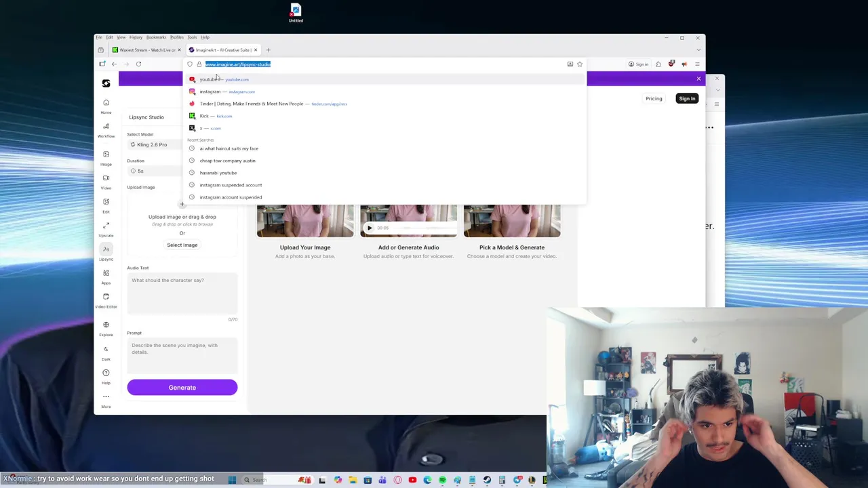Choose 'instagram account suspended' recent search

(385, 197)
